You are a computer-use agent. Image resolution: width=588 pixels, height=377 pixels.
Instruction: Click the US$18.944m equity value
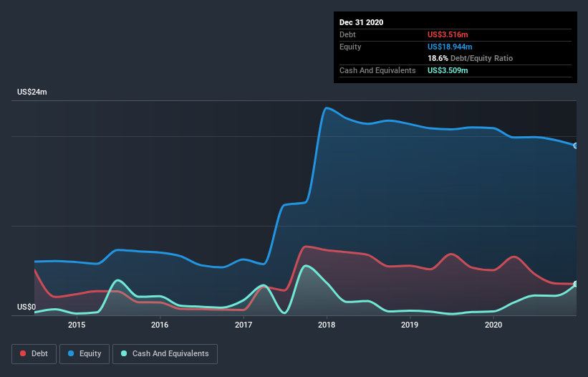tap(450, 47)
